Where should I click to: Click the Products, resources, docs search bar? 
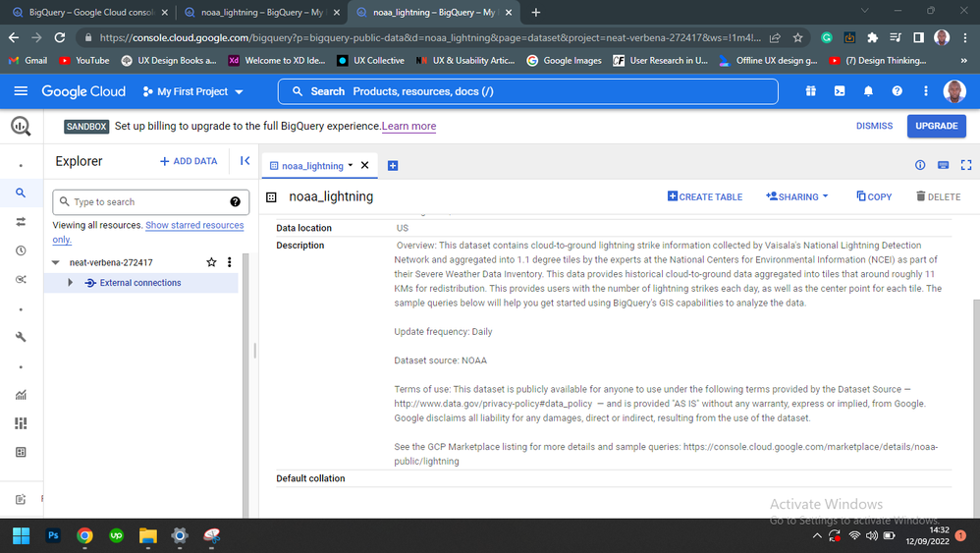[528, 91]
